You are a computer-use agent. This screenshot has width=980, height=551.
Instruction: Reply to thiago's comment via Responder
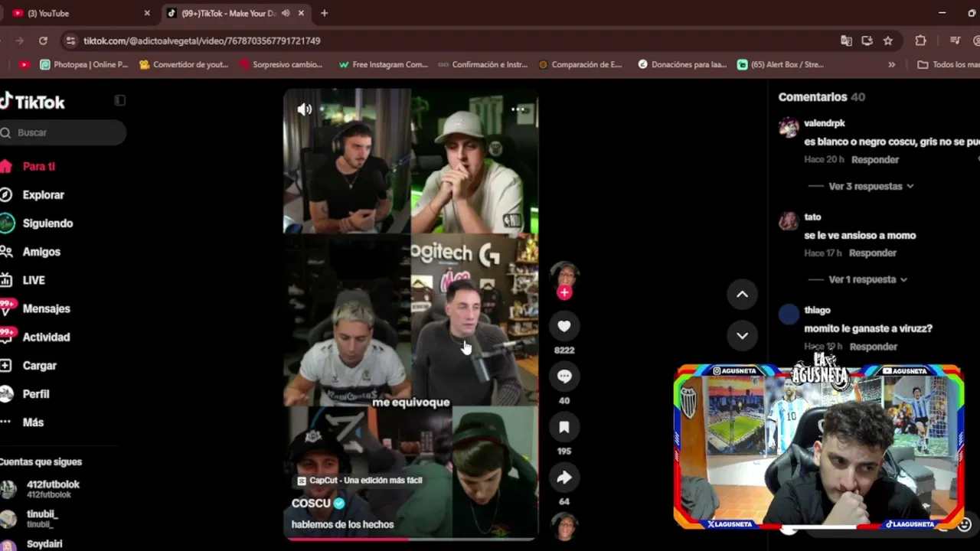tap(874, 347)
